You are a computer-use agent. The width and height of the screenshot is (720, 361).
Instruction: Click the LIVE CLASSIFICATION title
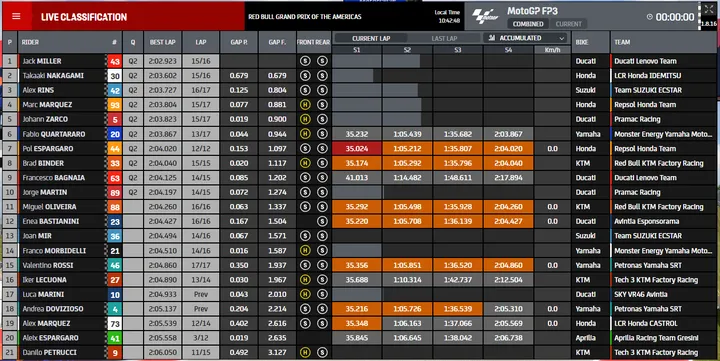(x=84, y=17)
